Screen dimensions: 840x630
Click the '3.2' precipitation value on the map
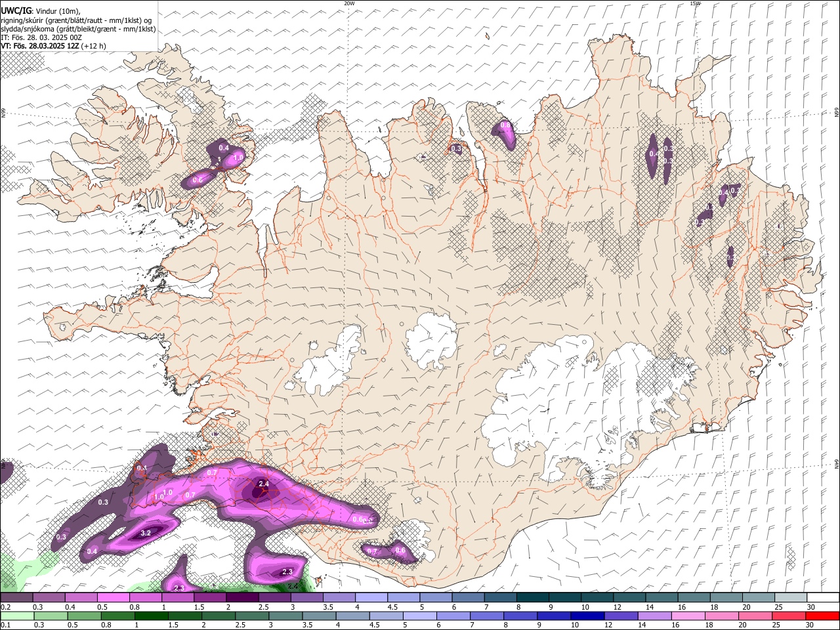[x=146, y=534]
